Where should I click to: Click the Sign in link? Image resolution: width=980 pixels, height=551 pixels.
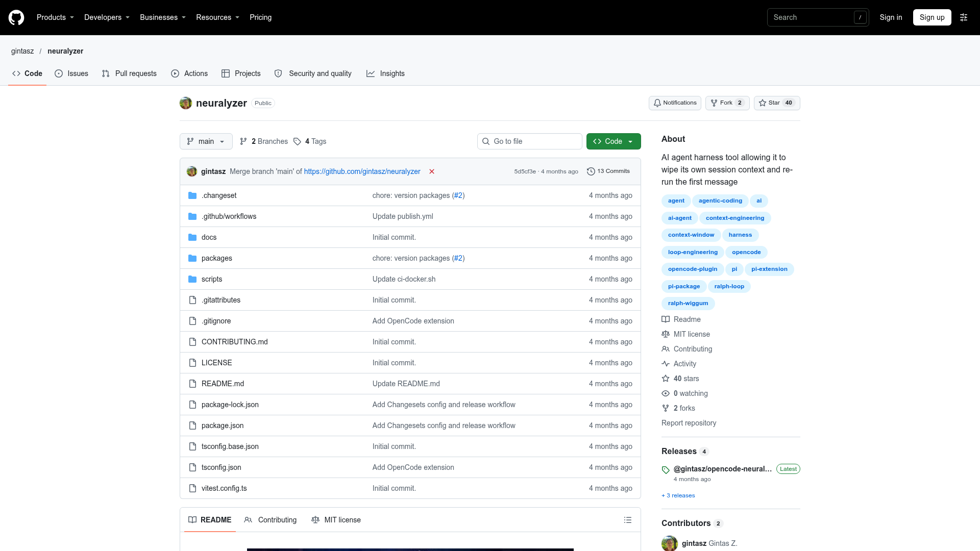[891, 17]
